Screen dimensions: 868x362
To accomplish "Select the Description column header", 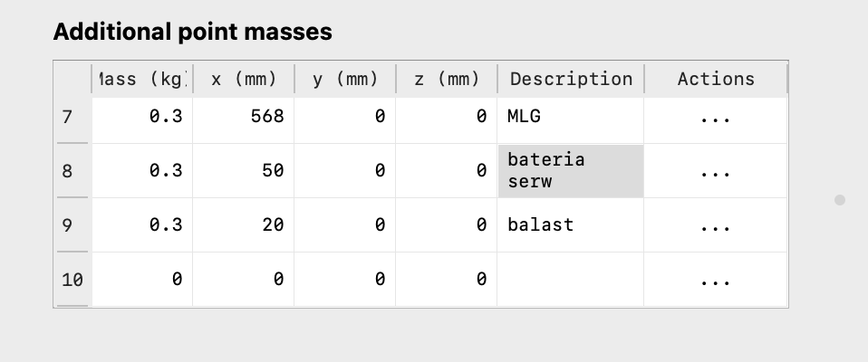I will click(x=571, y=79).
